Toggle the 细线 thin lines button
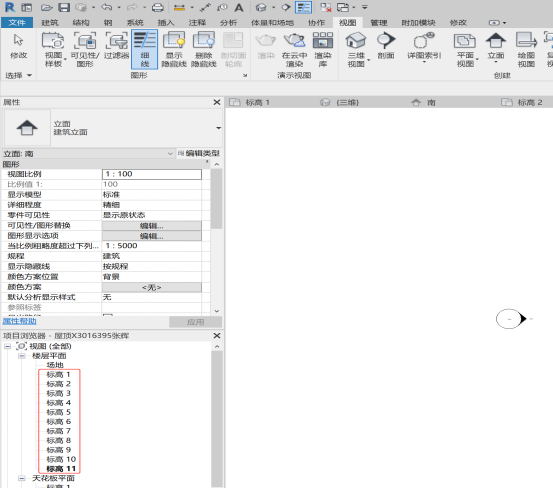The height and width of the screenshot is (489, 553). point(145,49)
